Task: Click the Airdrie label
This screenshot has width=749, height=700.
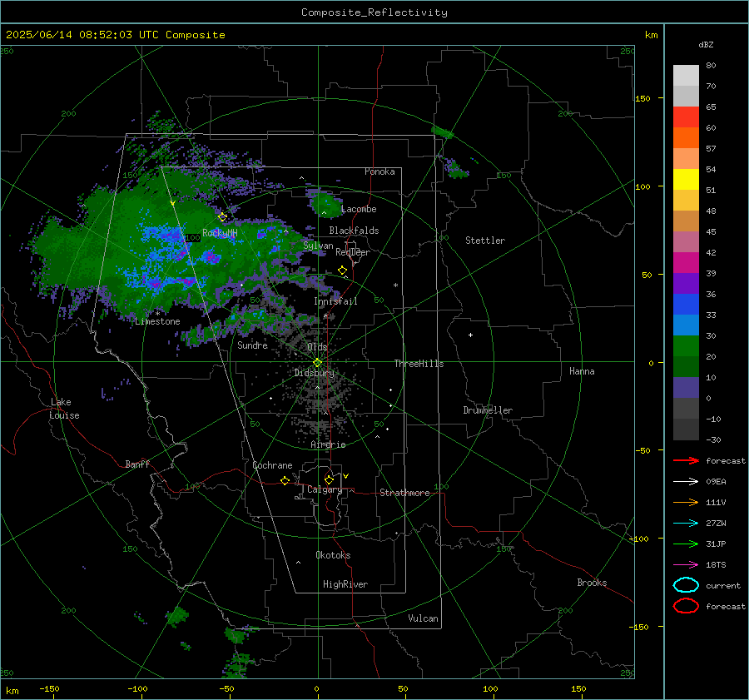Action: click(x=328, y=444)
